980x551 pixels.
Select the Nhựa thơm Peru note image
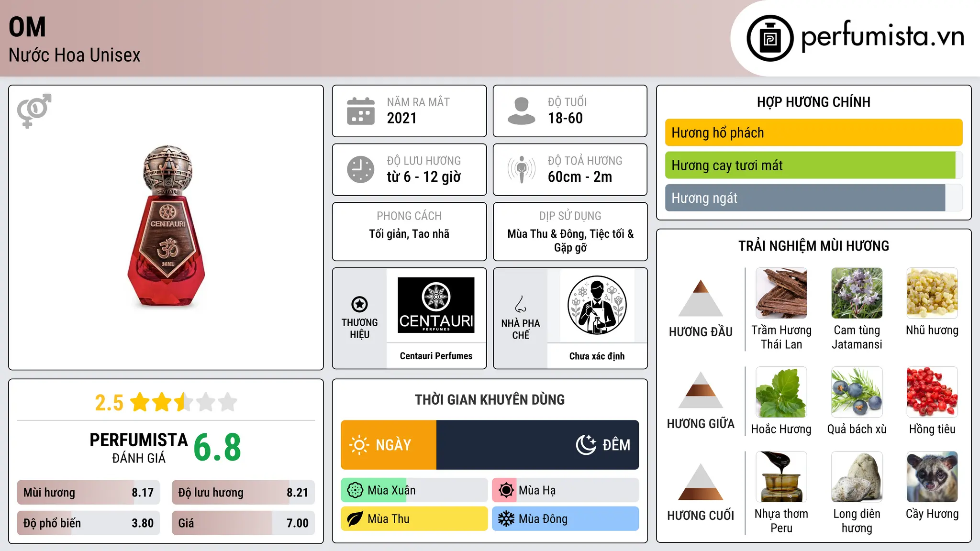point(781,477)
